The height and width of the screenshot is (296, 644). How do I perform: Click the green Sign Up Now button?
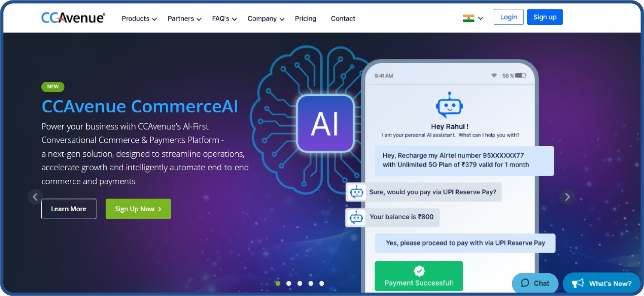pos(138,209)
